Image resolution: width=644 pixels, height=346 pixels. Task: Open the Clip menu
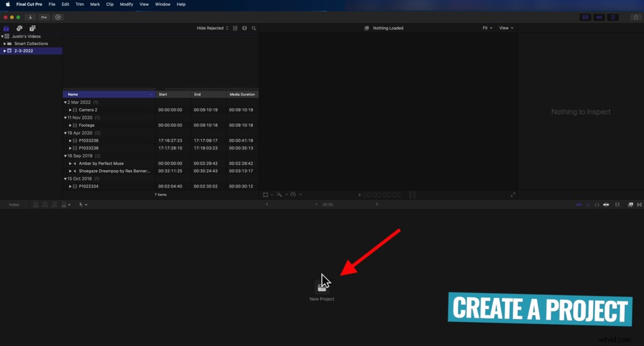[x=109, y=4]
